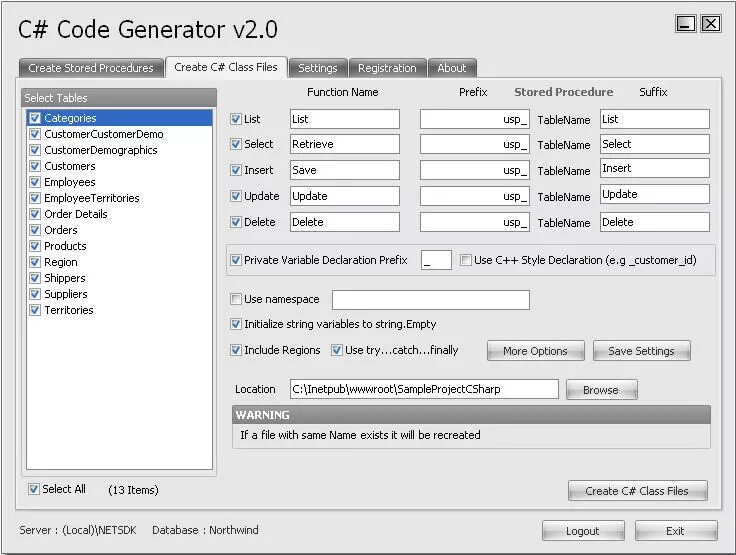Toggle Private Variable Declaration Prefix checkbox
The width and height of the screenshot is (736, 555).
pyautogui.click(x=236, y=260)
